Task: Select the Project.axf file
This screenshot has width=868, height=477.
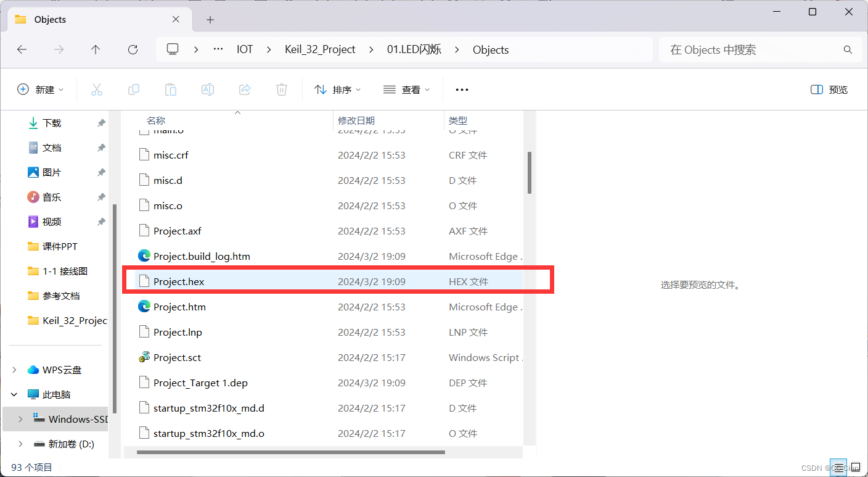Action: coord(329,231)
